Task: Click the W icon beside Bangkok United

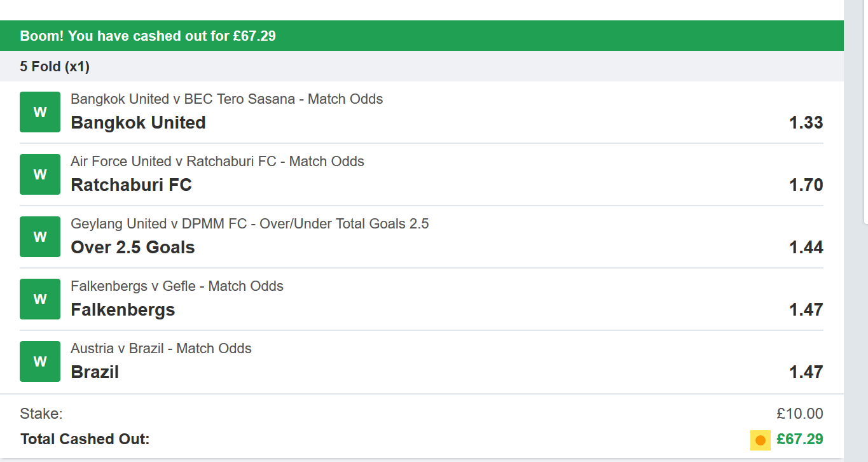Action: [40, 112]
